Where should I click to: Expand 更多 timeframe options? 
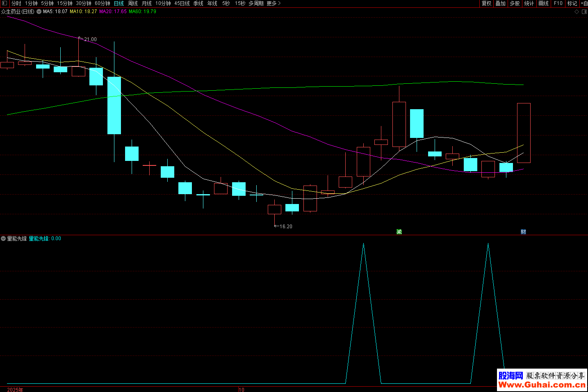click(x=273, y=3)
